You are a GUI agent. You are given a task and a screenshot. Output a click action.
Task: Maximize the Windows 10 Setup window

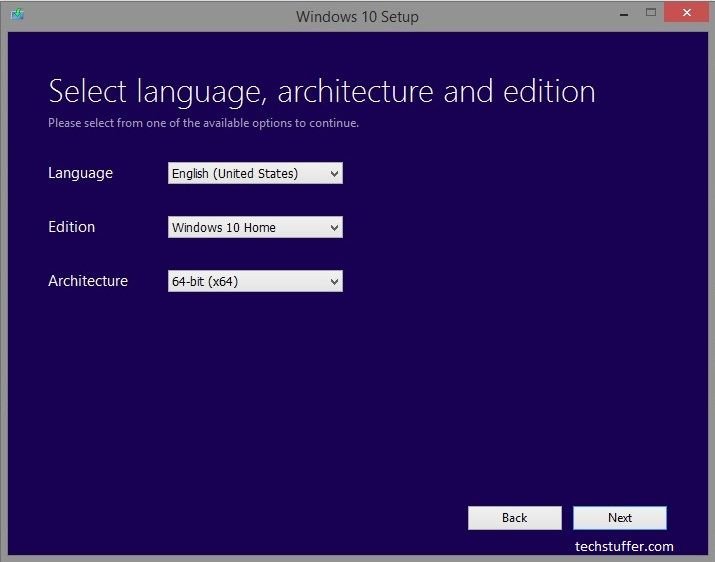click(651, 12)
